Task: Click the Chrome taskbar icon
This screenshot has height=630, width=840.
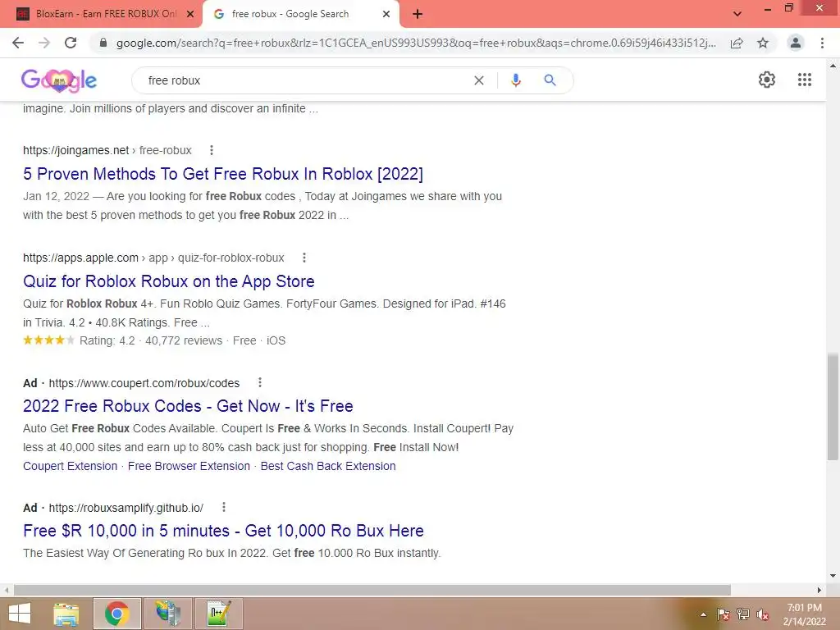Action: point(117,614)
